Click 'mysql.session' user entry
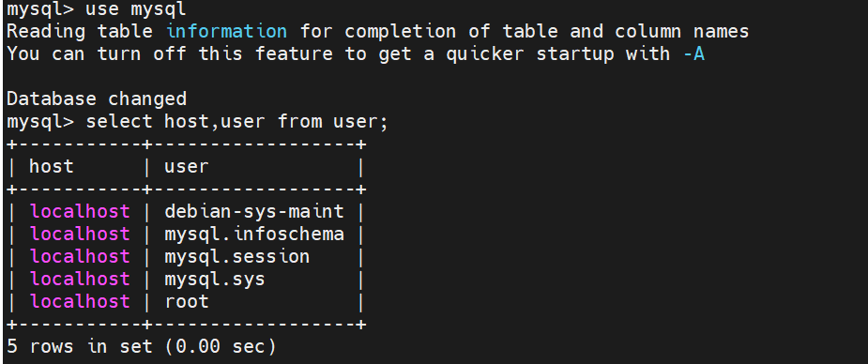This screenshot has width=868, height=364. tap(236, 257)
